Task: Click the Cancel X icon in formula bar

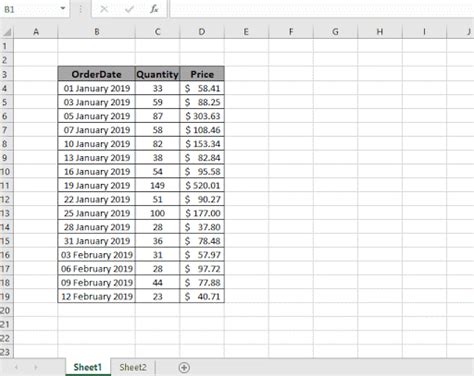Action: pos(104,9)
